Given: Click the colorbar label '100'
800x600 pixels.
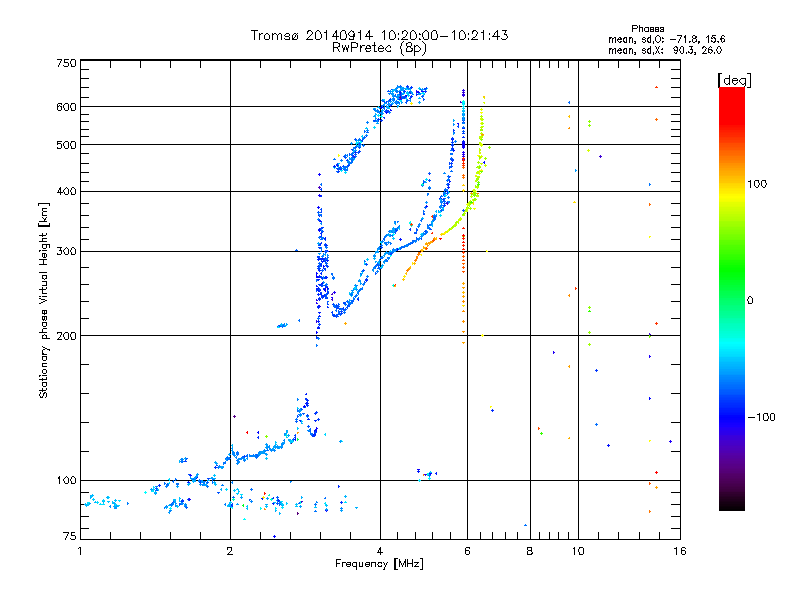Looking at the screenshot, I should pos(757,184).
